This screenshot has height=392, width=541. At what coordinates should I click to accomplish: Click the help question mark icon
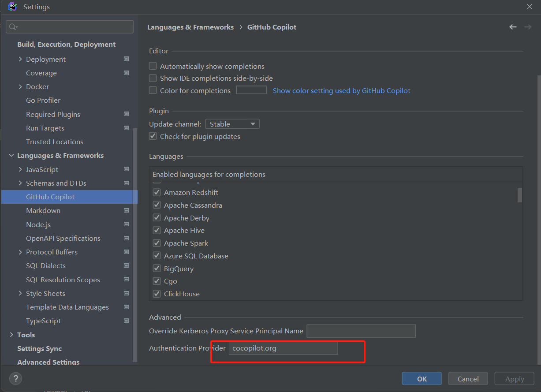tap(15, 378)
